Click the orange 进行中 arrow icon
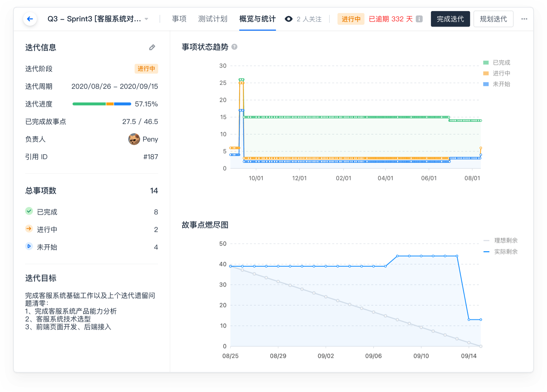The width and height of the screenshot is (547, 392). tap(29, 229)
